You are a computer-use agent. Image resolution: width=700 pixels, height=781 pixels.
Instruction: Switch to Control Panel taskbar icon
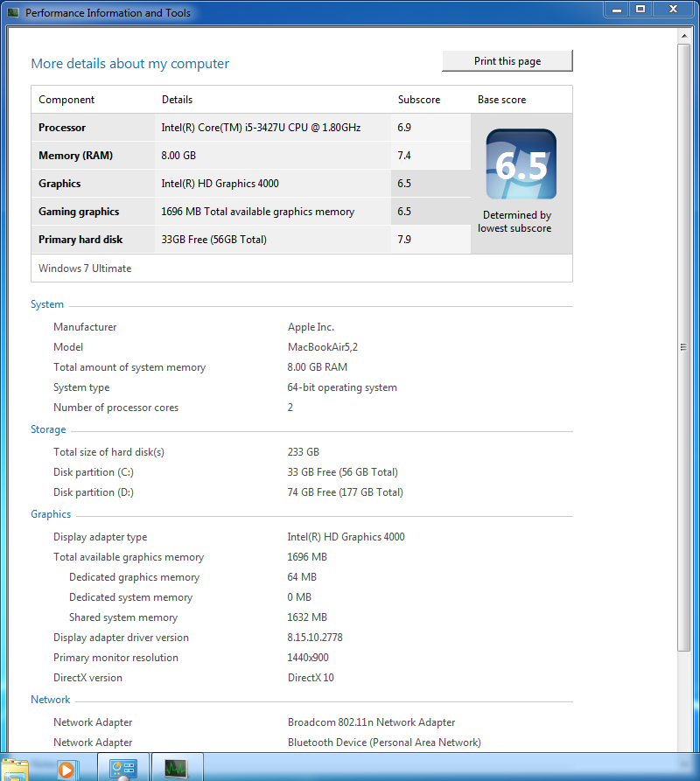[122, 768]
